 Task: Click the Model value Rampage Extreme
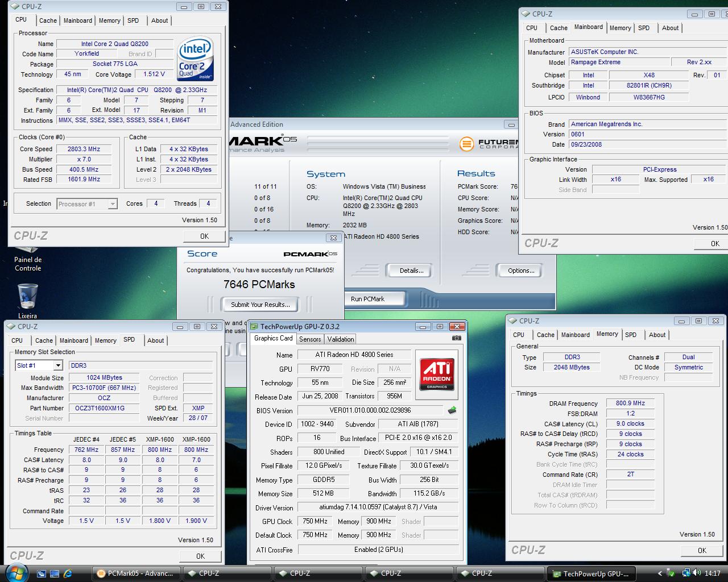tap(618, 62)
